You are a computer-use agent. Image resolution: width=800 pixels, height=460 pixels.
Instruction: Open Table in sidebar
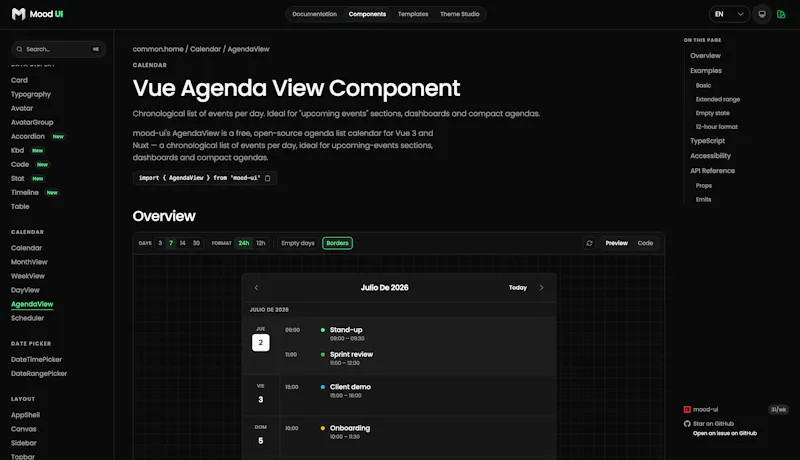coord(20,207)
